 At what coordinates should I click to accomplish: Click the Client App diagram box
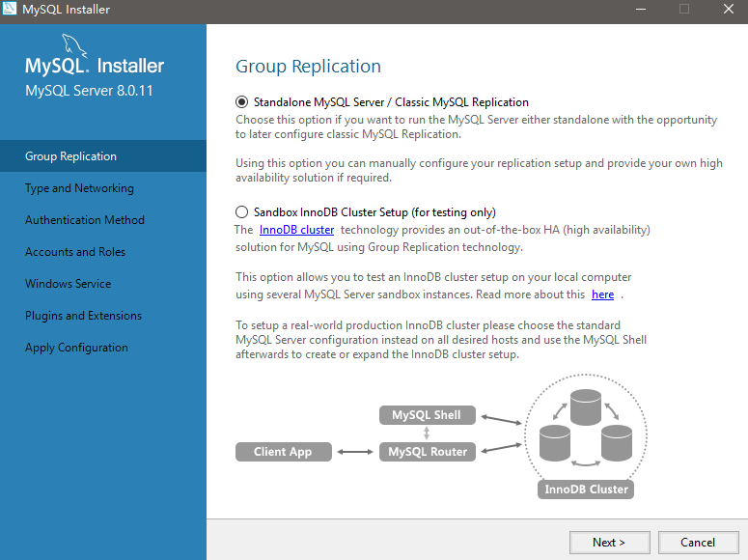[x=284, y=452]
